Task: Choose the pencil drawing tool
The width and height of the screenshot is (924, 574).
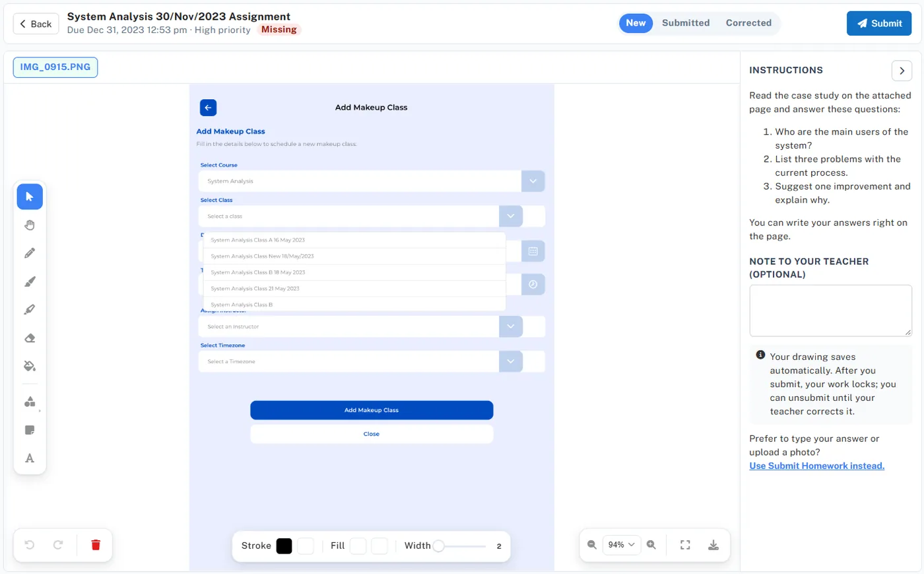Action: pos(30,253)
